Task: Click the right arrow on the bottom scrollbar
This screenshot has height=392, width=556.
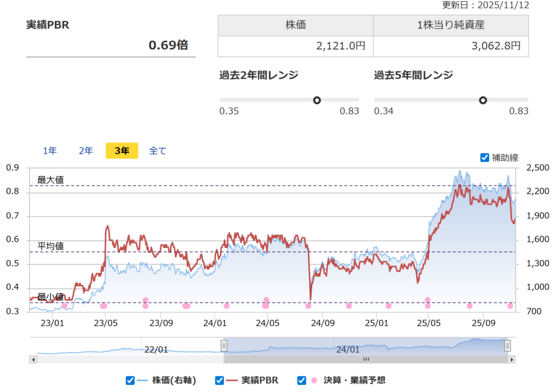Action: coord(512,359)
